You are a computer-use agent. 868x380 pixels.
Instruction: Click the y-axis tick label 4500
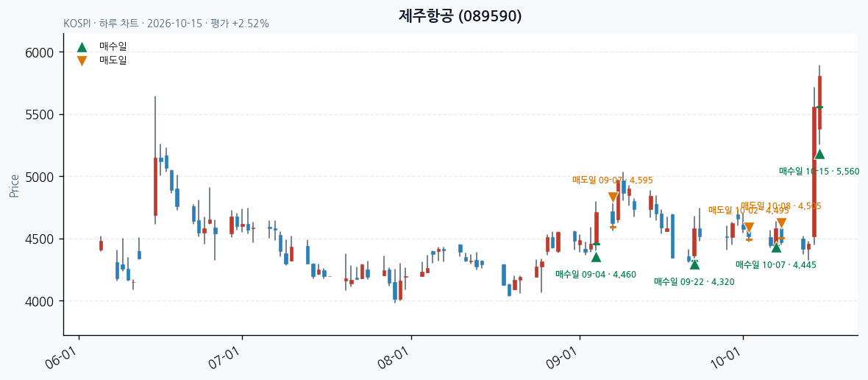pos(39,239)
